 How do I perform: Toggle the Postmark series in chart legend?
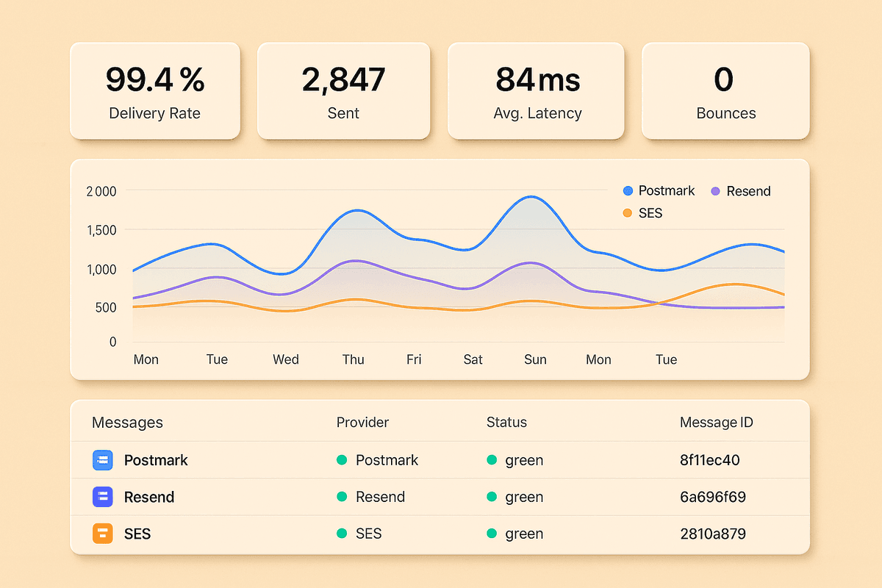pyautogui.click(x=659, y=190)
